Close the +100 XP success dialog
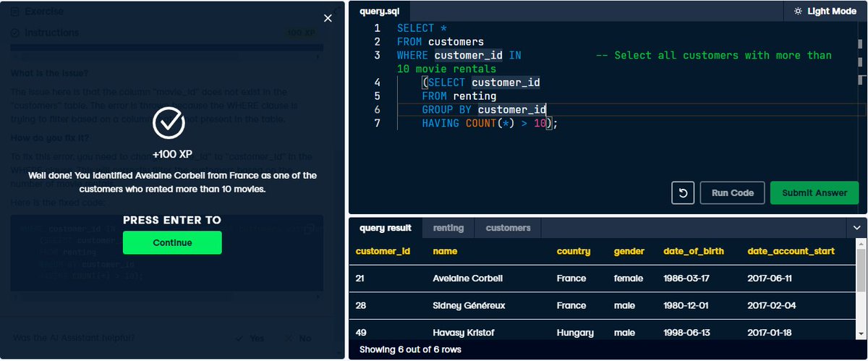Viewport: 868px width, 361px height. pyautogui.click(x=328, y=18)
